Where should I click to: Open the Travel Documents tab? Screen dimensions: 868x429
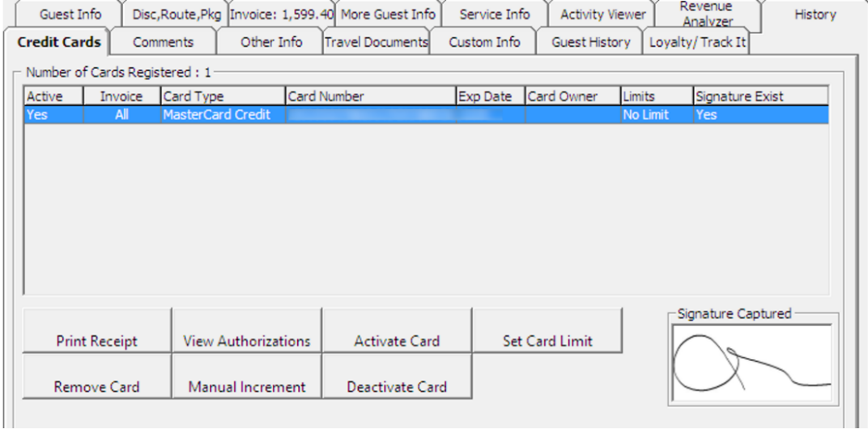click(377, 42)
